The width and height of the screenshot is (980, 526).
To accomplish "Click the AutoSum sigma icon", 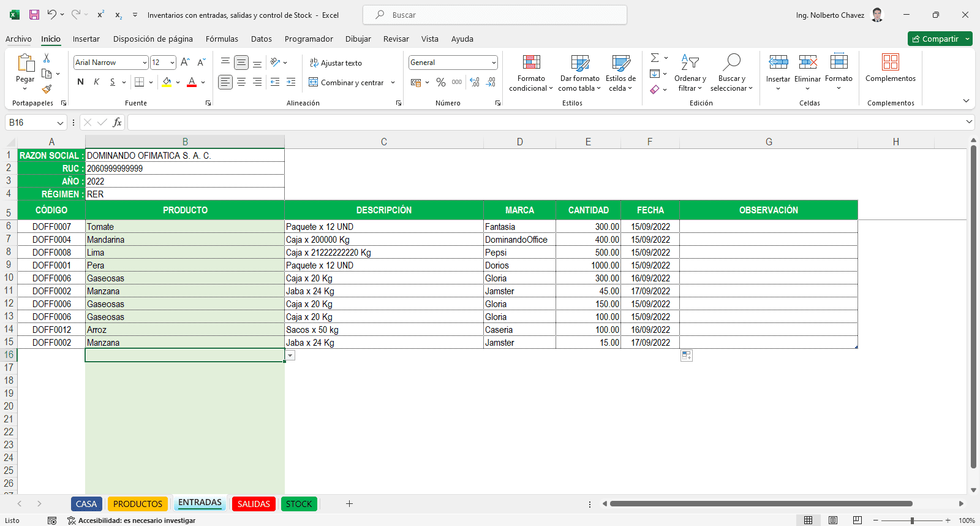I will tap(655, 58).
